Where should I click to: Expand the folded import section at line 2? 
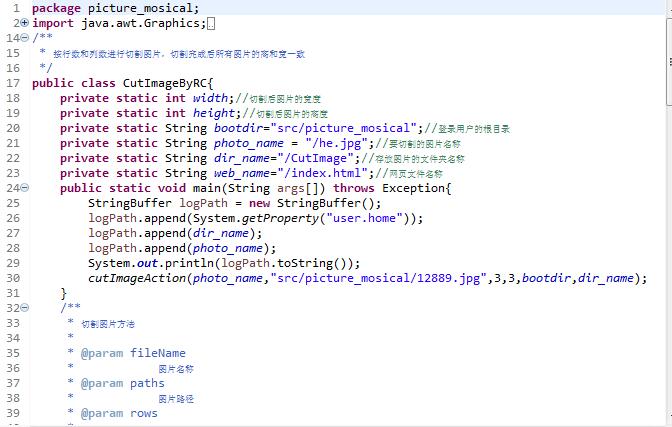(25, 23)
